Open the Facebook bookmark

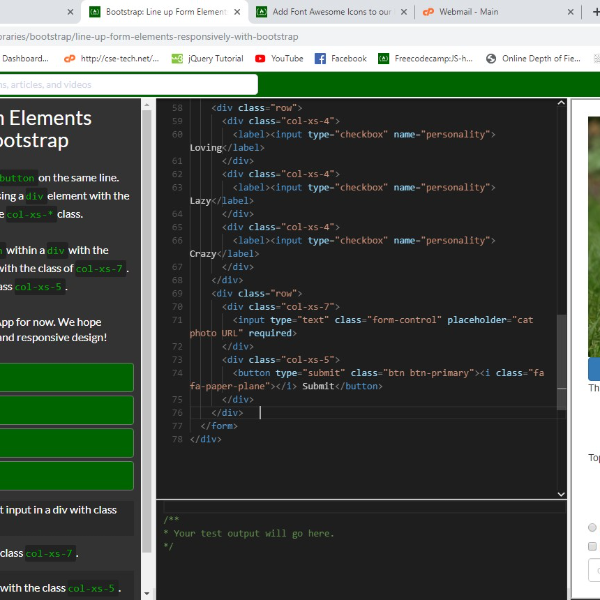click(x=341, y=58)
